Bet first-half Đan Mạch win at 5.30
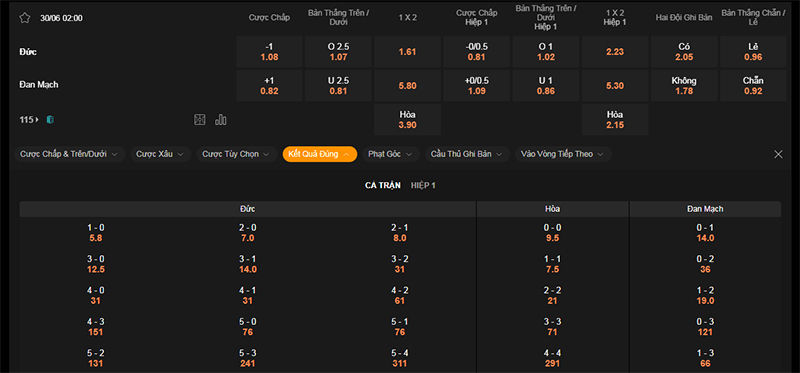Image resolution: width=800 pixels, height=373 pixels. pos(615,86)
